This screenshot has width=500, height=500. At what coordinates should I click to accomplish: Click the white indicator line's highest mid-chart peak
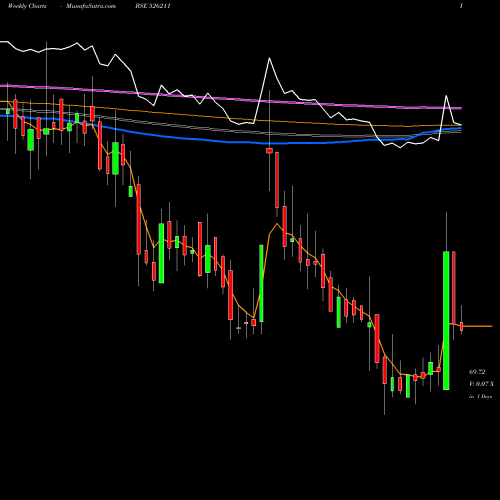(x=269, y=59)
